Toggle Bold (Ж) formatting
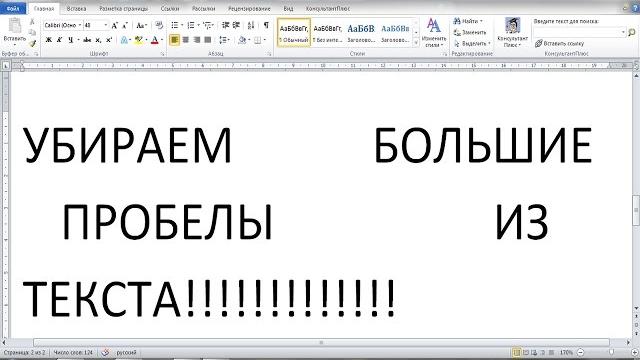This screenshot has width=640, height=360. tap(48, 40)
